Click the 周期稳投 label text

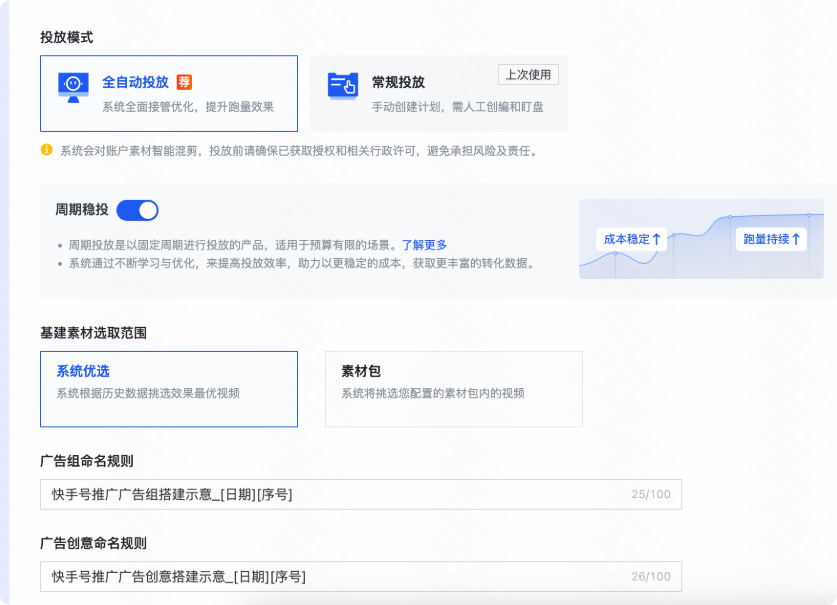point(82,210)
